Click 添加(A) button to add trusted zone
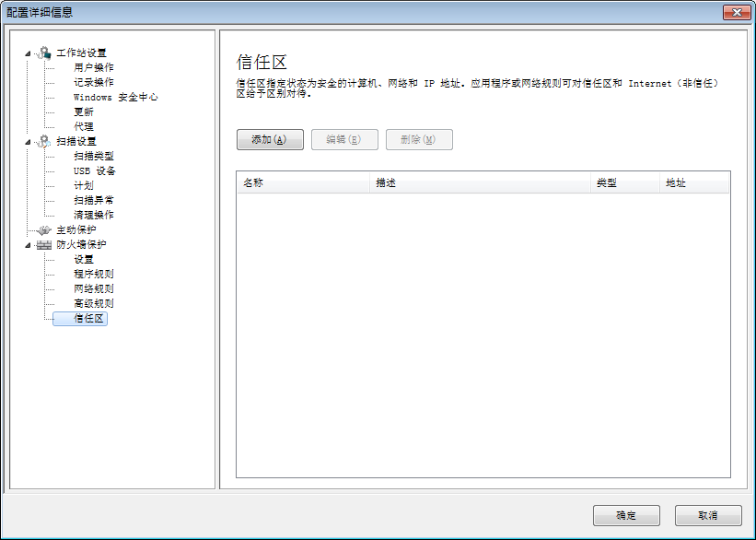This screenshot has width=756, height=540. (270, 140)
